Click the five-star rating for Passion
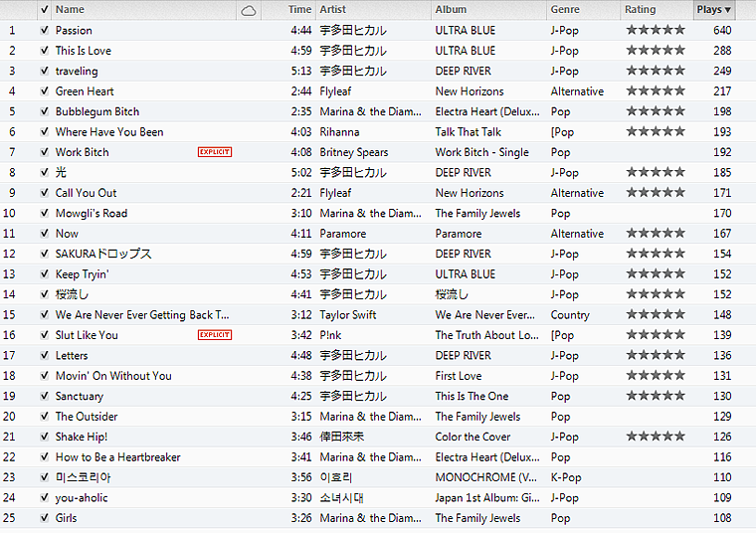Viewport: 756px width, 533px height. (656, 30)
